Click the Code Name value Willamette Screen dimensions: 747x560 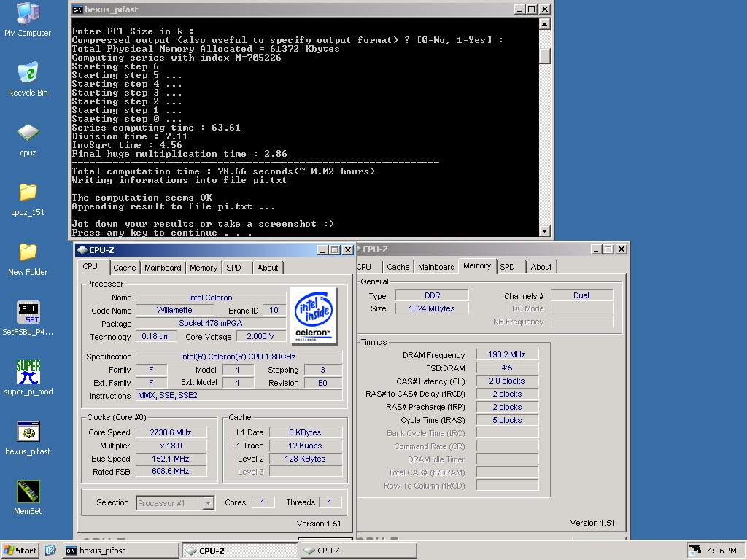[174, 310]
